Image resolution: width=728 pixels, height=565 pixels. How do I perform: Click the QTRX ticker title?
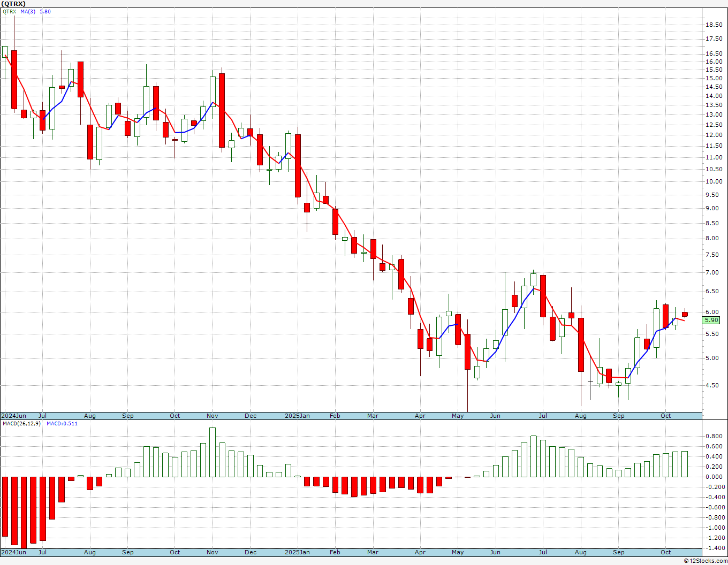click(x=13, y=4)
